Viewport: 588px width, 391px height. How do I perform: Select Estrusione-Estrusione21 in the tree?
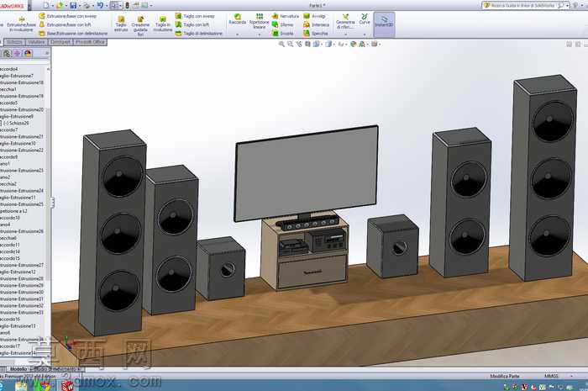click(22, 136)
